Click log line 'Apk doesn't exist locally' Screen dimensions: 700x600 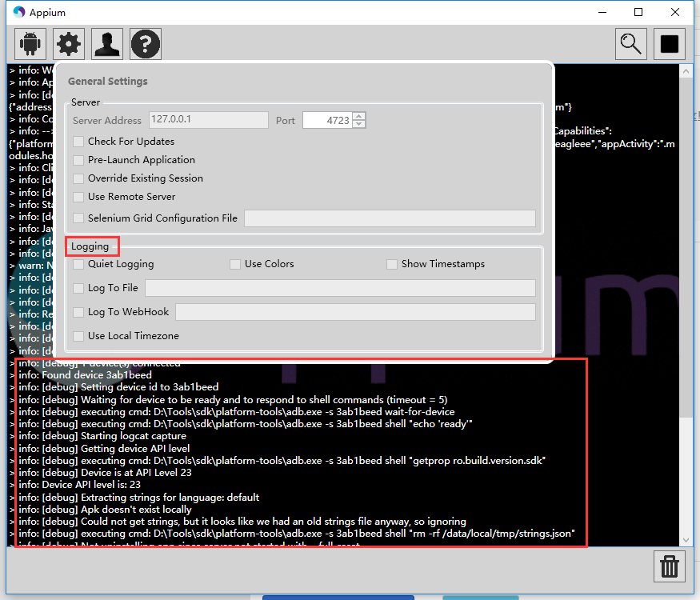[105, 510]
